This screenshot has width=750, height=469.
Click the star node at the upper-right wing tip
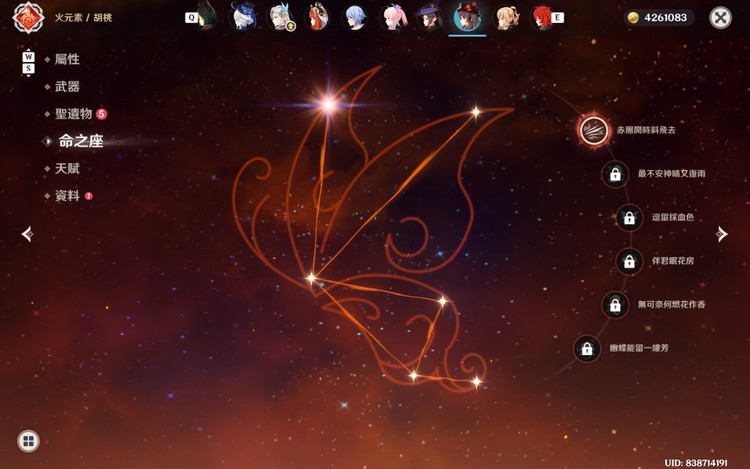pos(475,112)
